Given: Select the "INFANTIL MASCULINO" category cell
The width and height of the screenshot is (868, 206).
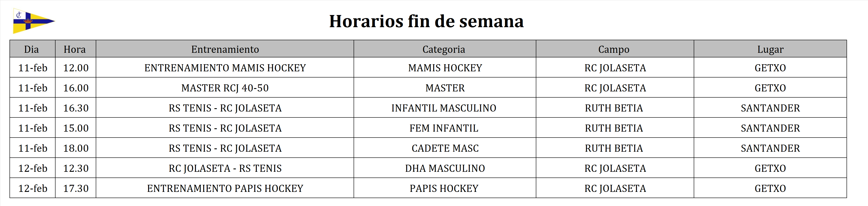Looking at the screenshot, I should point(444,108).
